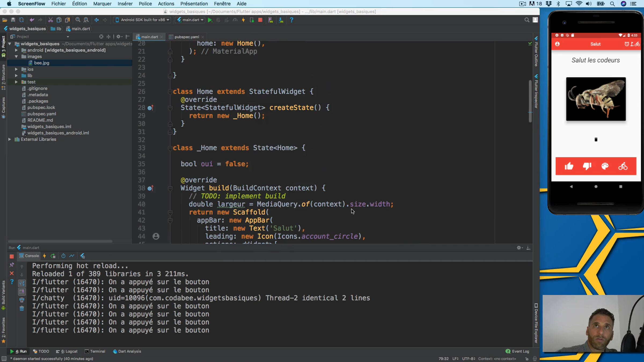Open the Insérer menu in the menu bar
Viewport: 644px width, 362px height.
[x=125, y=4]
